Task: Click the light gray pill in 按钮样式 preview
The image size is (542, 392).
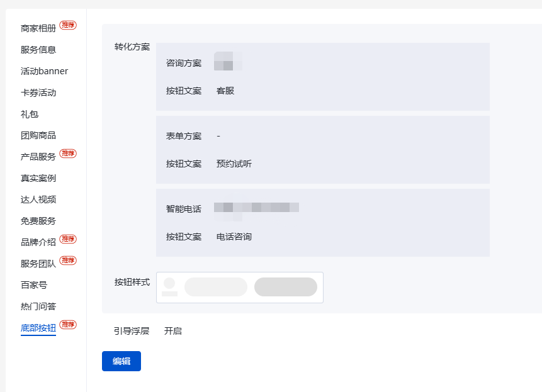Action: [x=216, y=287]
